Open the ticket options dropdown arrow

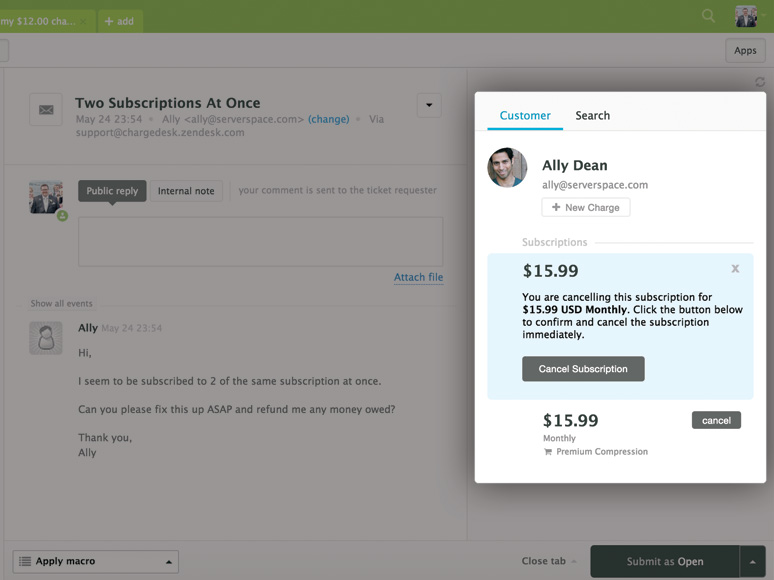(x=429, y=105)
